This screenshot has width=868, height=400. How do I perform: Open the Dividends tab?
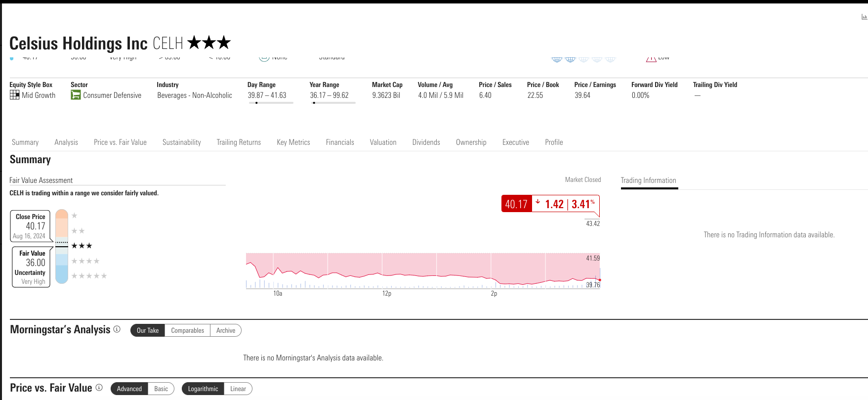point(426,142)
